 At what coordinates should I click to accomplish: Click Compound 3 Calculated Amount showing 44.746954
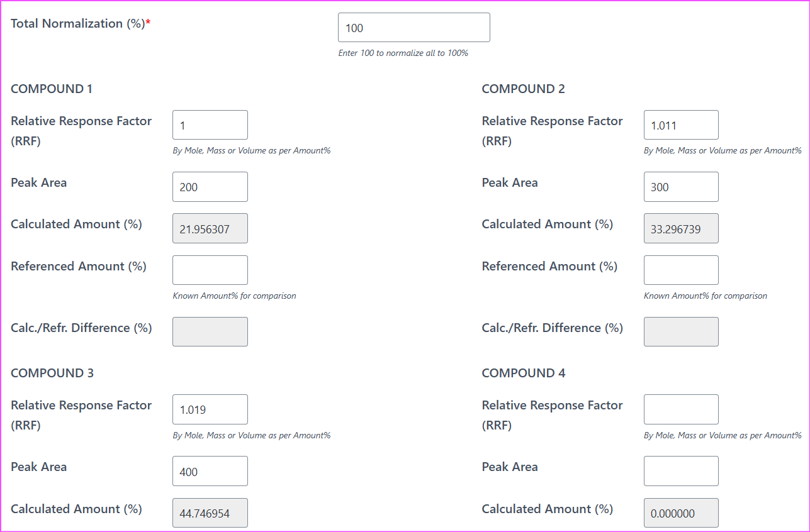210,513
